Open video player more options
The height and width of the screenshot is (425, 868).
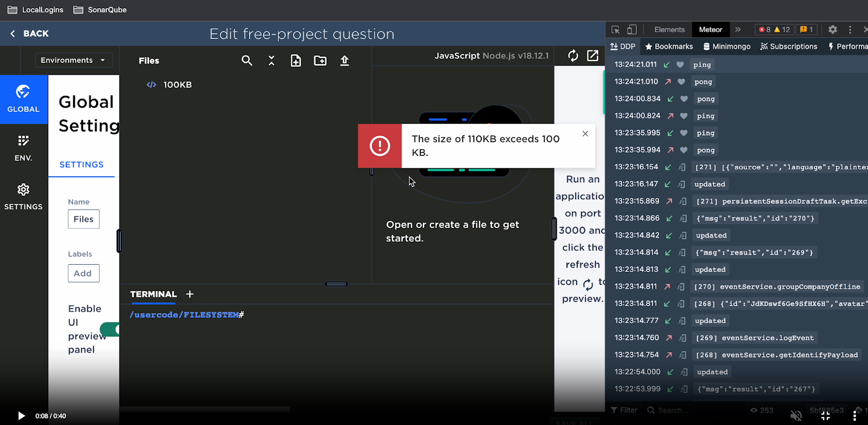click(855, 416)
